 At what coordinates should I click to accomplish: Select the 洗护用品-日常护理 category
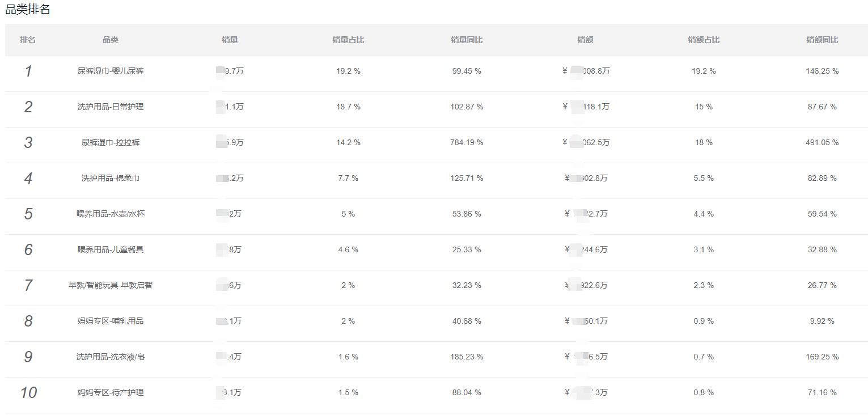tap(111, 107)
